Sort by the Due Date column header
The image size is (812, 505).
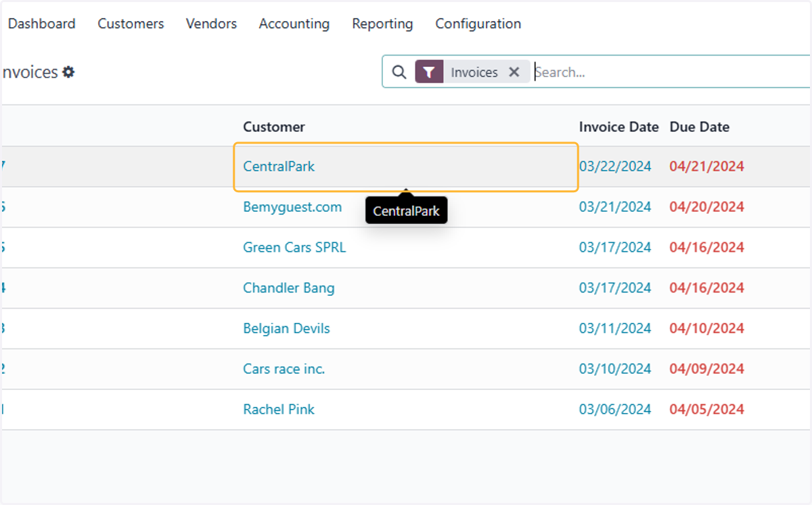click(x=700, y=127)
